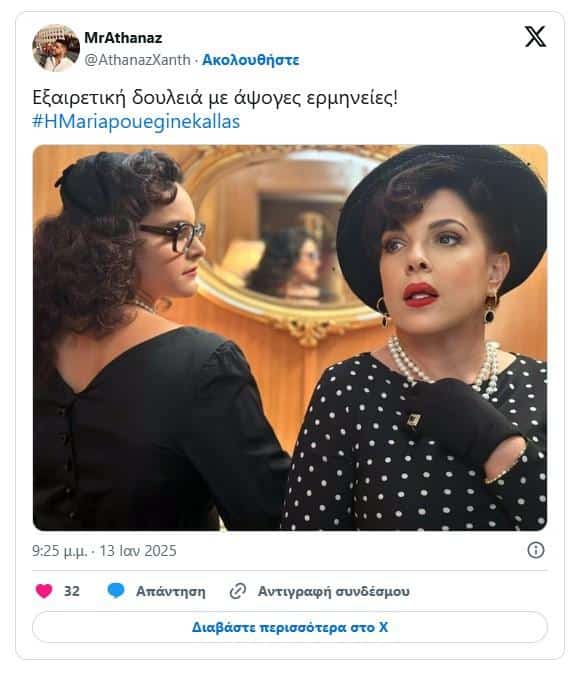Screen dimensions: 581x680
Task: Click the Απάντηση reply label
Action: [171, 592]
